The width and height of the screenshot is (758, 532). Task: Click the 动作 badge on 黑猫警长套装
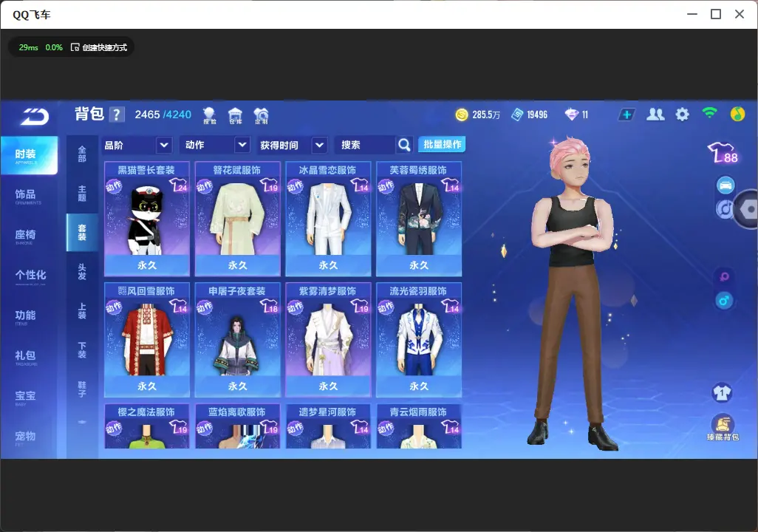[x=114, y=186]
